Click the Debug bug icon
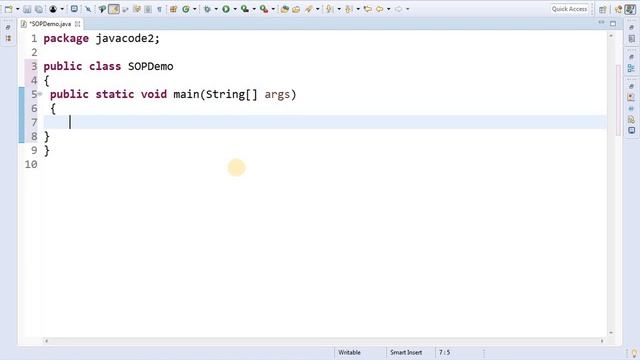Screen dimensions: 640x360 (208, 9)
